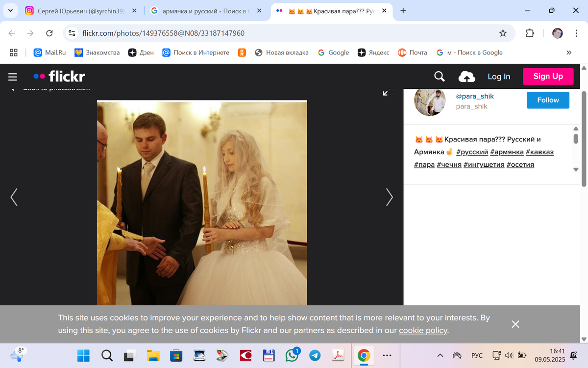Click the cloud upload icon
Viewport: 588px width, 368px height.
pos(466,77)
